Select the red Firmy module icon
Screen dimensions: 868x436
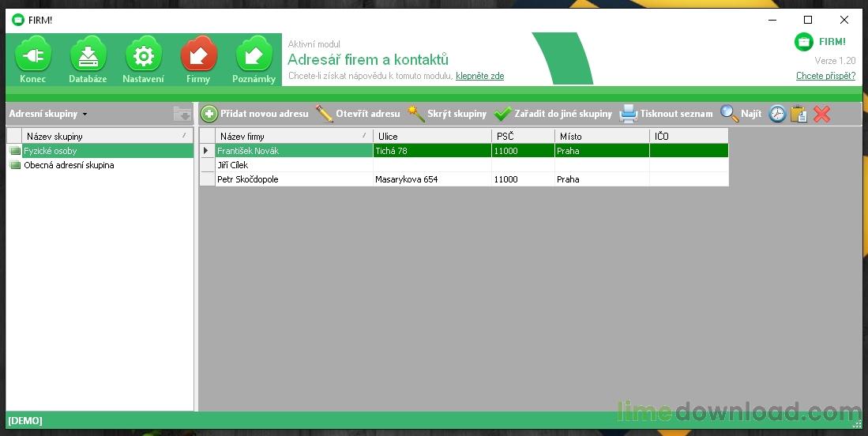[x=198, y=54]
